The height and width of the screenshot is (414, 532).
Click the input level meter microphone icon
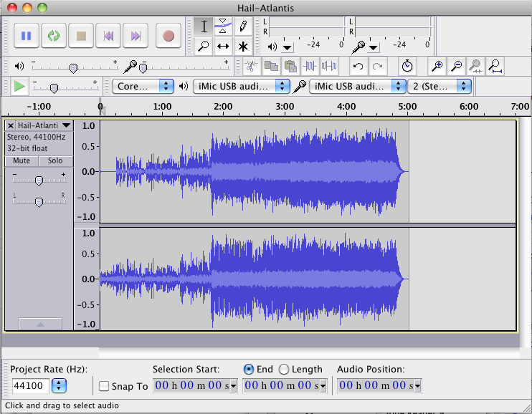pyautogui.click(x=358, y=47)
